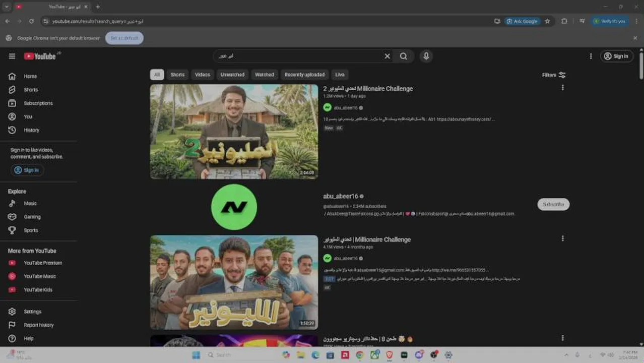Screen dimensions: 644x363
Task: Reload the page in Chrome
Action: pyautogui.click(x=31, y=21)
